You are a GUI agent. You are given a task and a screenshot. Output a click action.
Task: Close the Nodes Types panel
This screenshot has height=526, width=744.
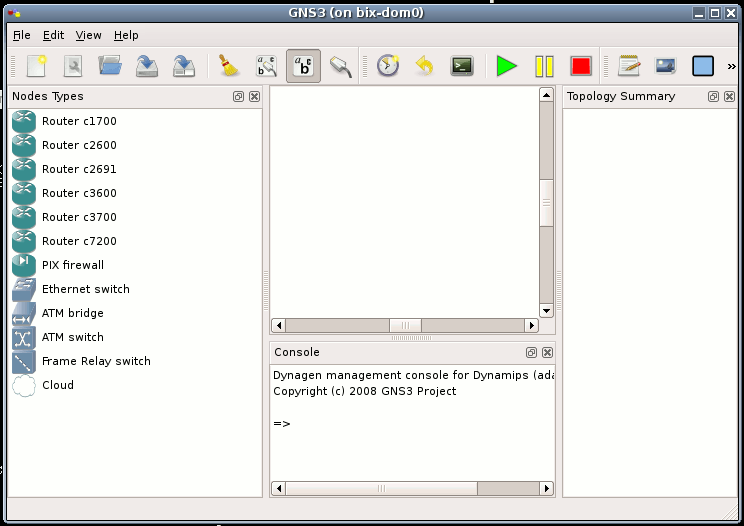(x=255, y=97)
